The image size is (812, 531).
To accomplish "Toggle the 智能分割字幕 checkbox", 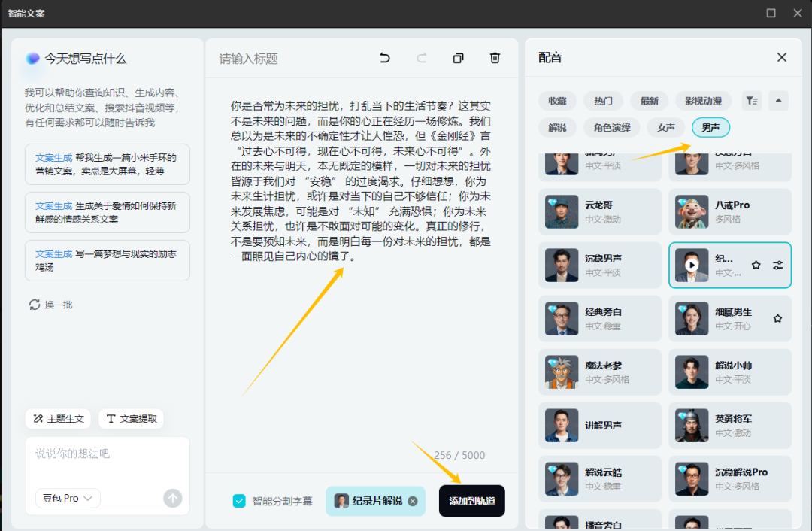I will 239,501.
